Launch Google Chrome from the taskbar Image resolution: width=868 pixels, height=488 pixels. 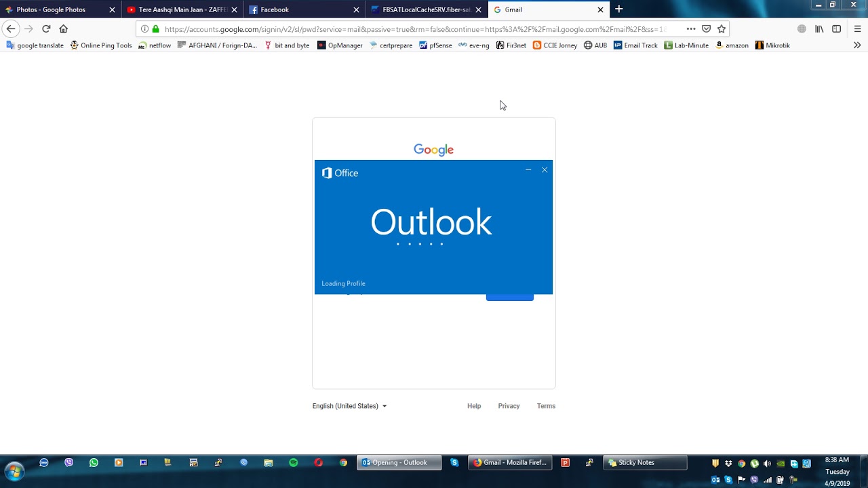click(343, 463)
